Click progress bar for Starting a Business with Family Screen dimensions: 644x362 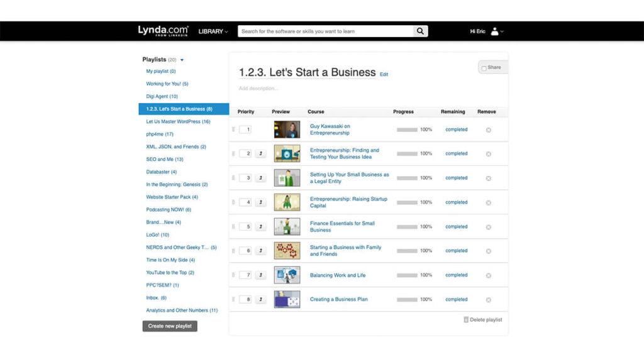coord(407,251)
